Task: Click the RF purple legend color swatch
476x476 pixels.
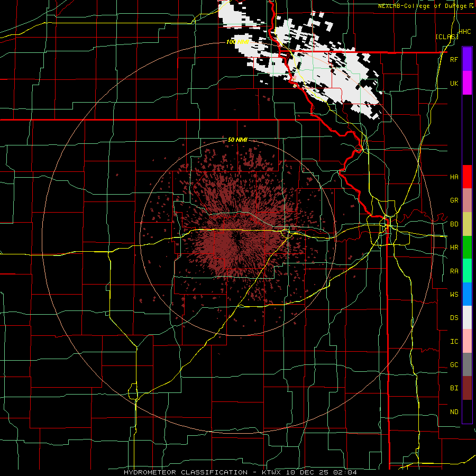Action: (467, 59)
